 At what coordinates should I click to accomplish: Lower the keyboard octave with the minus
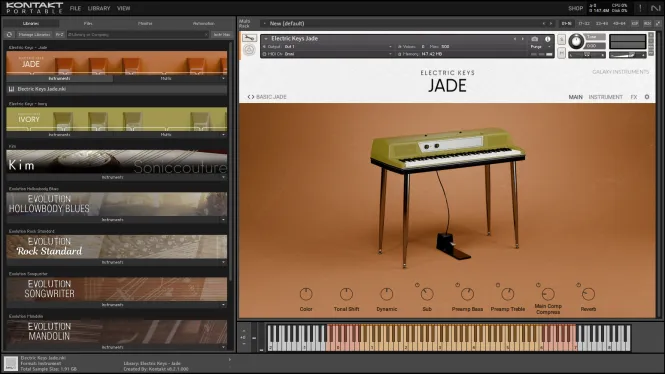tap(244, 343)
